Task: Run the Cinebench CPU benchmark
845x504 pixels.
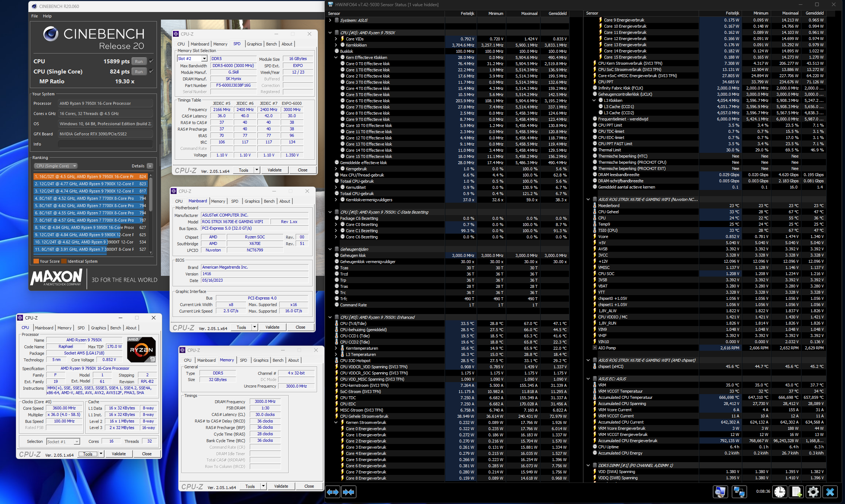Action: (139, 61)
